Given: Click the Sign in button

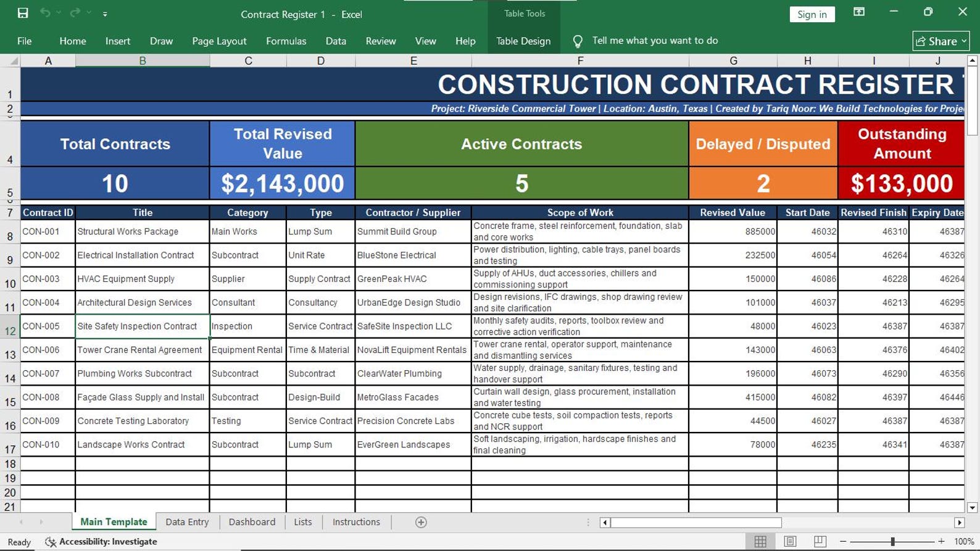Looking at the screenshot, I should point(812,14).
